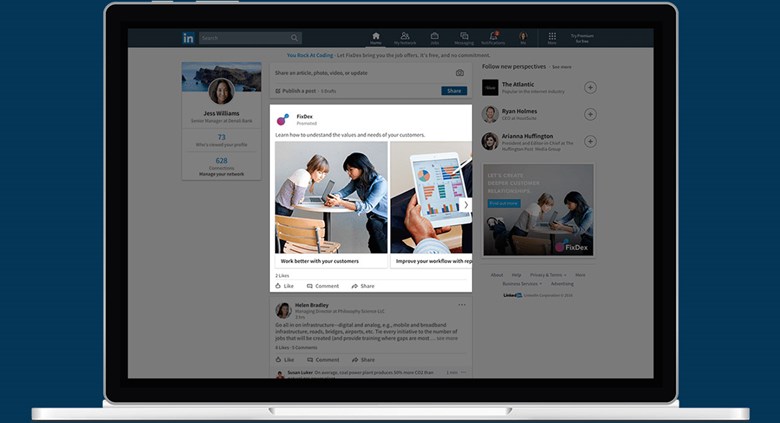Open the three-dot options menu on Helen Bradley's post
780x423 pixels.
click(462, 305)
